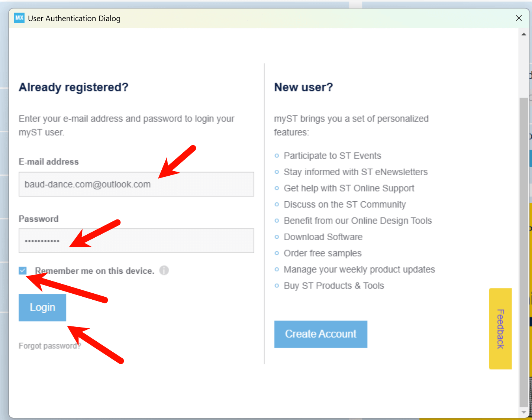Open the Forgot password link
The height and width of the screenshot is (420, 532).
click(49, 346)
